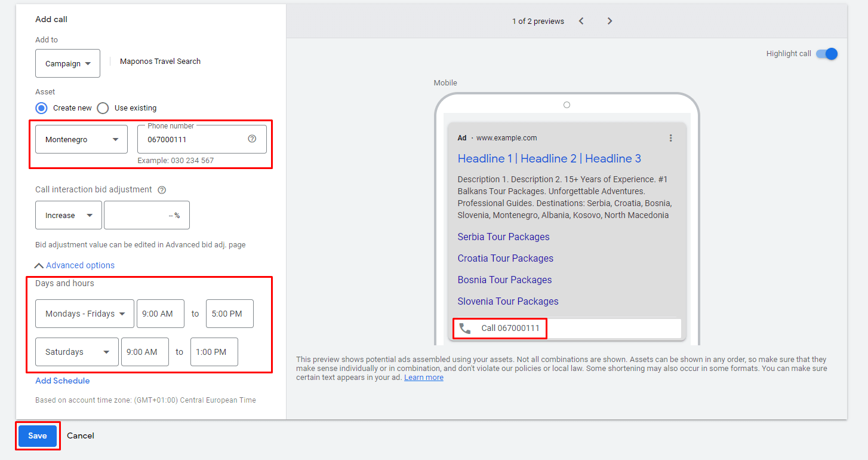This screenshot has height=460, width=868.
Task: Open weekday start time 9:00 AM
Action: 161,314
